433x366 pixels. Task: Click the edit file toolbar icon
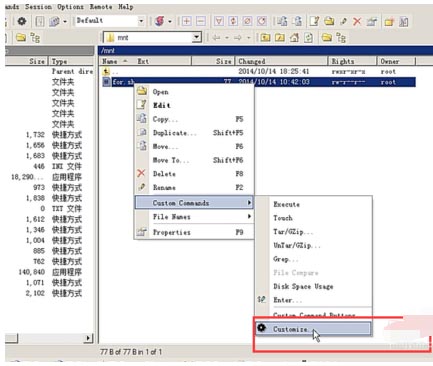314,21
